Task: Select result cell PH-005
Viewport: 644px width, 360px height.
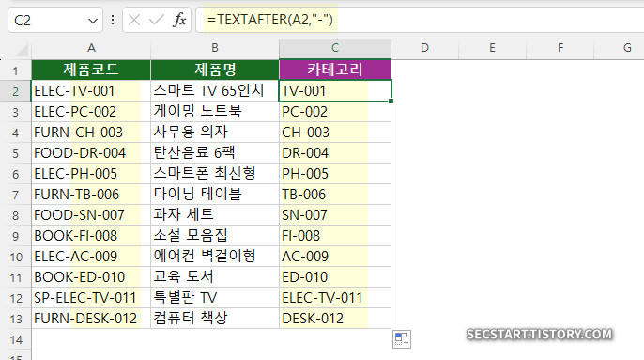Action: 335,174
